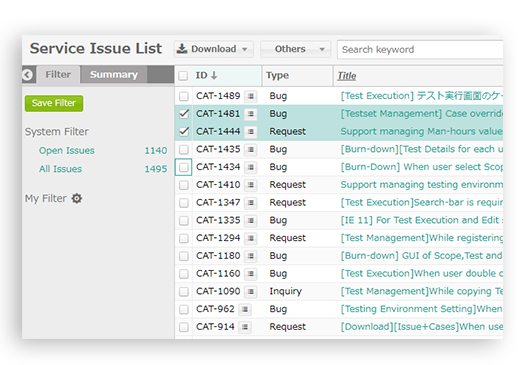The image size is (524, 365).
Task: Open the detail icon next to CAT-1489
Action: coord(251,96)
